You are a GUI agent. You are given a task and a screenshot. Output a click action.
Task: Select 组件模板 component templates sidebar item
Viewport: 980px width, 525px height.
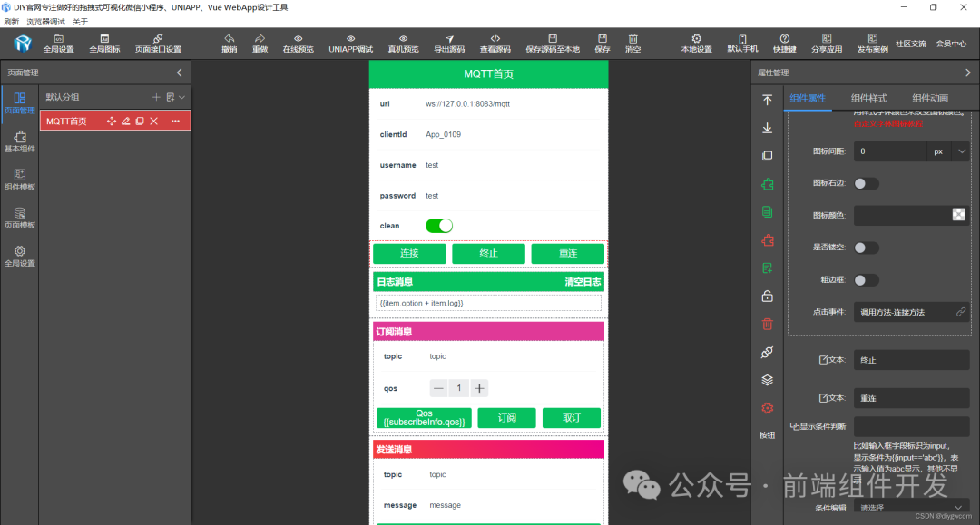[20, 180]
